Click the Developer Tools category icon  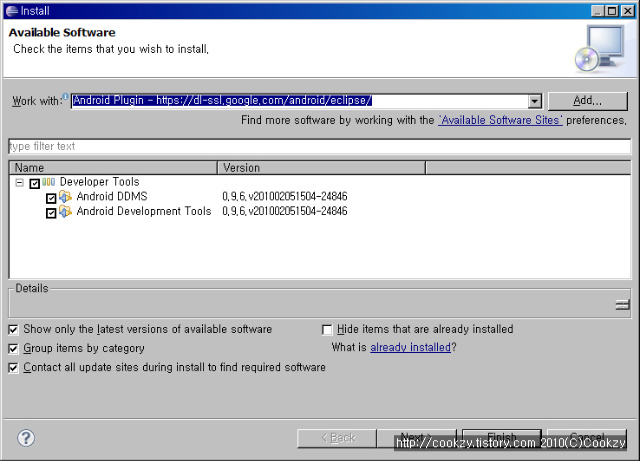[49, 182]
